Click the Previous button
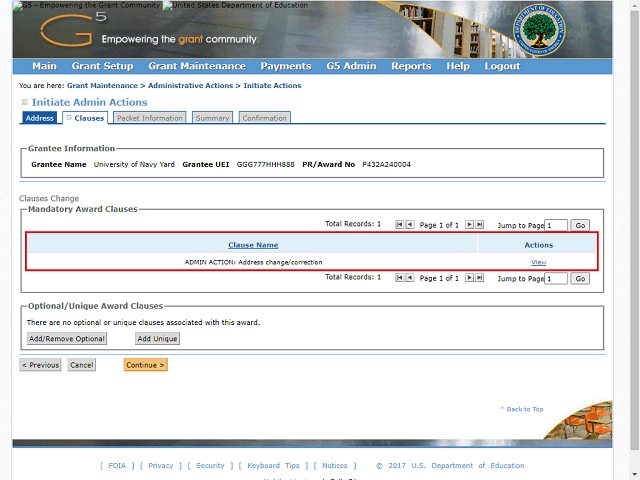640x480 pixels. [x=40, y=365]
